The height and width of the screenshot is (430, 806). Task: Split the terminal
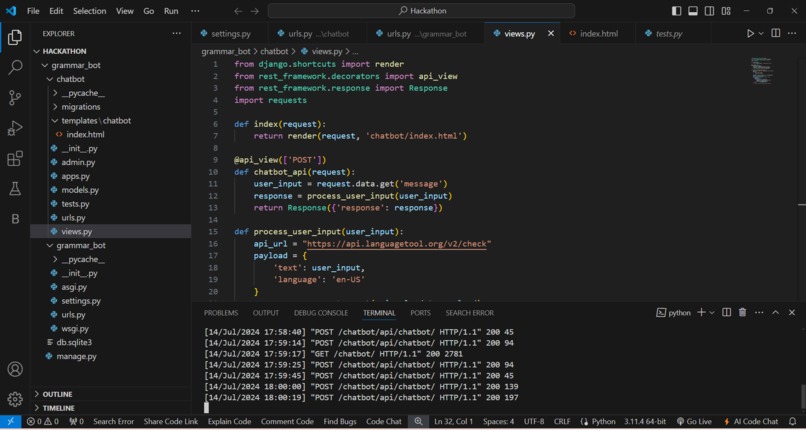[x=726, y=312]
